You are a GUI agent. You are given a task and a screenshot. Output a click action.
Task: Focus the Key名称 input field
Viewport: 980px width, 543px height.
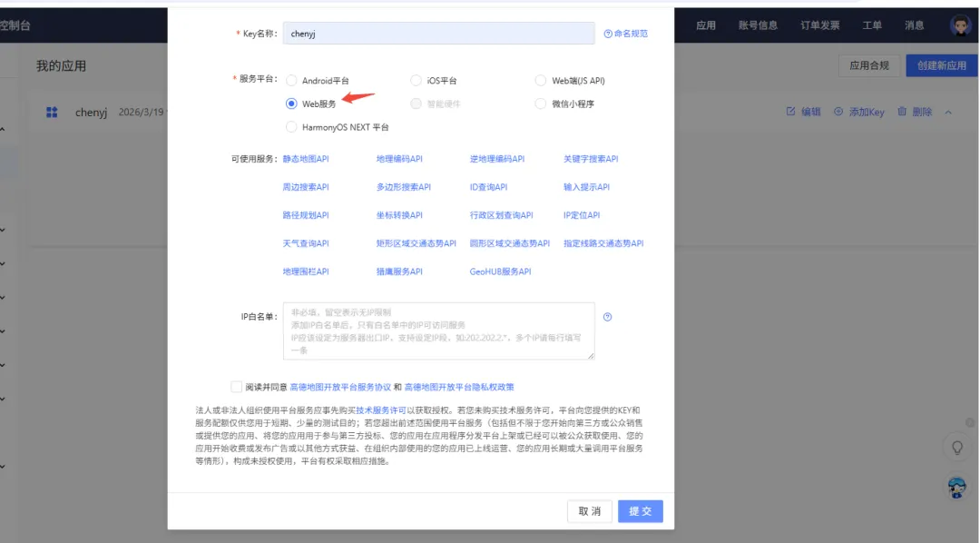pyautogui.click(x=439, y=34)
